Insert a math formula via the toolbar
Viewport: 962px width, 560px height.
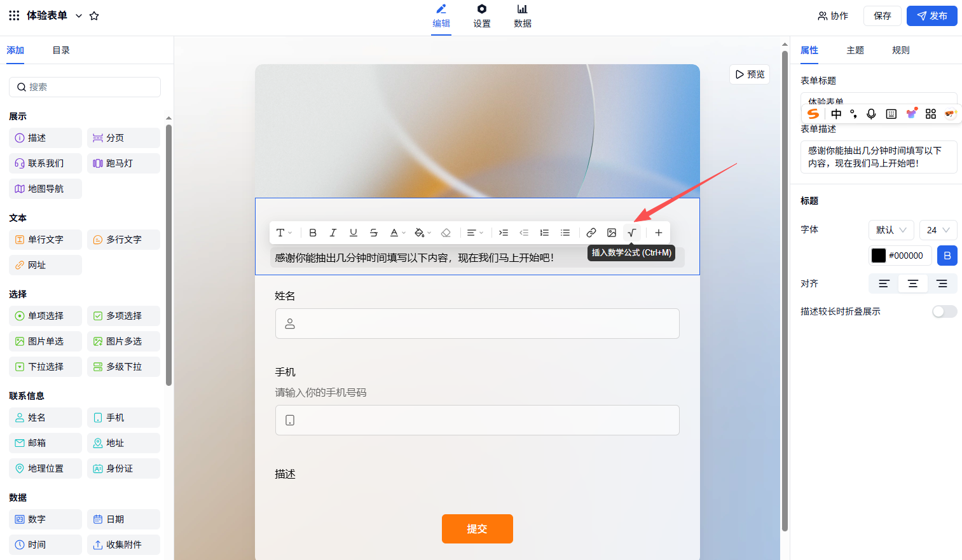click(632, 233)
